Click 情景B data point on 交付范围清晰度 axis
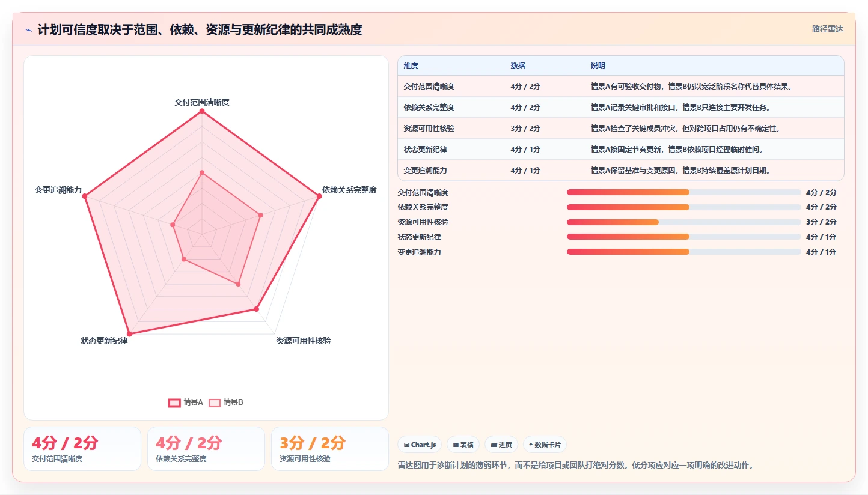This screenshot has width=868, height=495. coord(202,172)
